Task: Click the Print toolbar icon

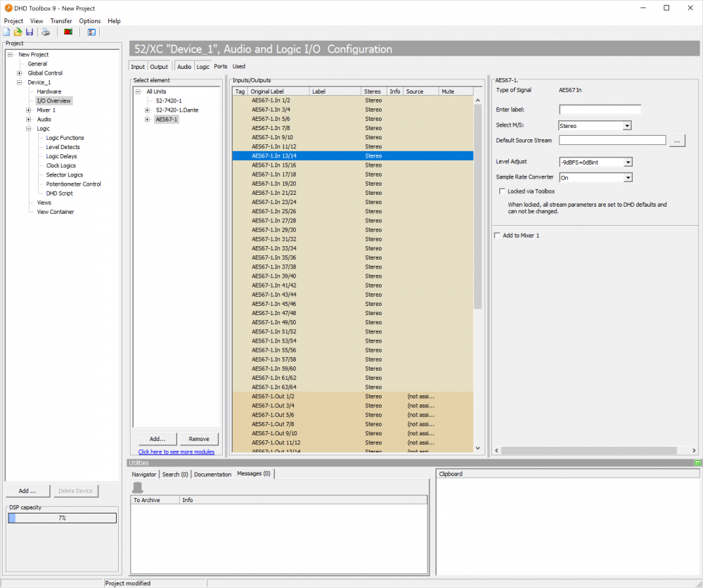Action: click(x=46, y=32)
